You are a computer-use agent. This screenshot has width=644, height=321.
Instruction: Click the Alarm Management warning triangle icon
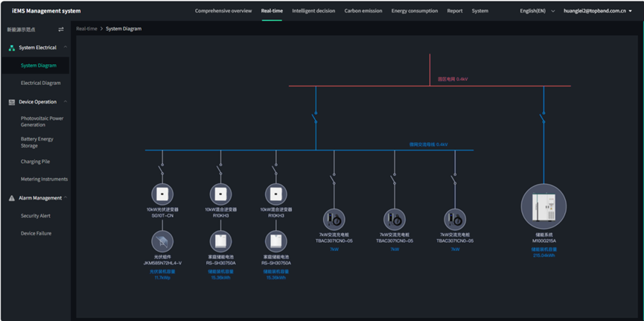[12, 198]
